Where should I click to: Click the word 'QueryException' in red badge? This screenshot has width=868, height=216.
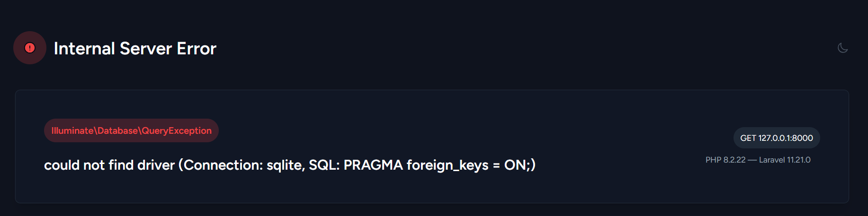177,130
